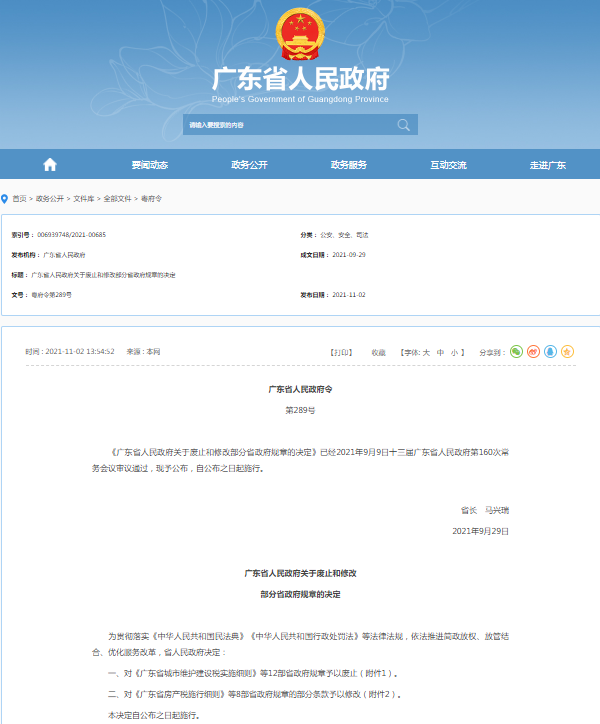
Task: Set font size to 小 (small)
Action: point(453,352)
